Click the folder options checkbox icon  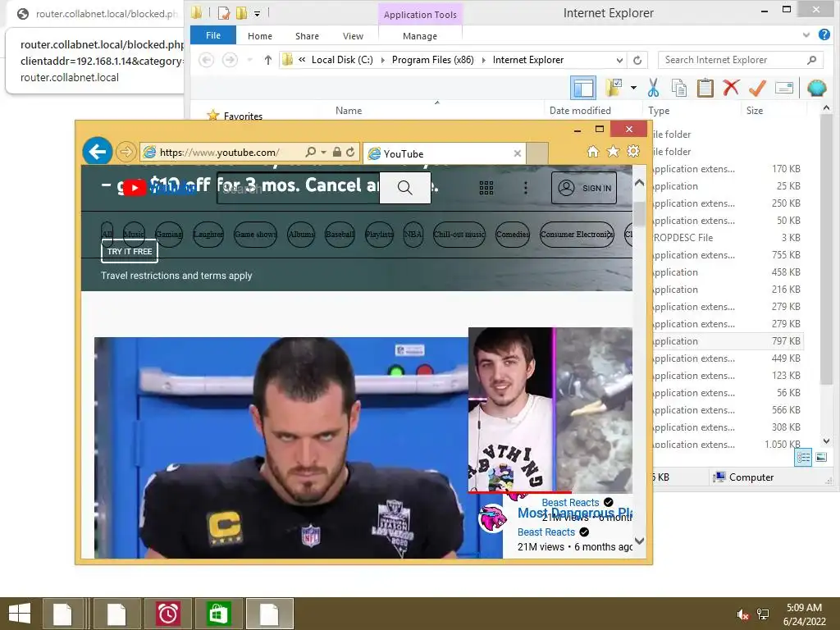(614, 88)
